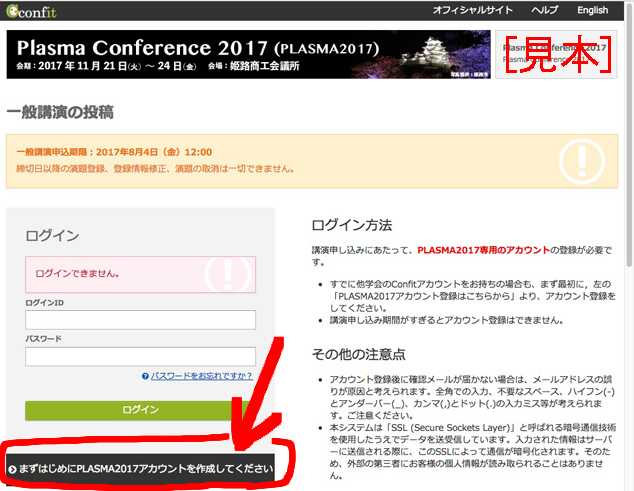Click the red PLASMA2017専用のアカウント text

coord(484,250)
